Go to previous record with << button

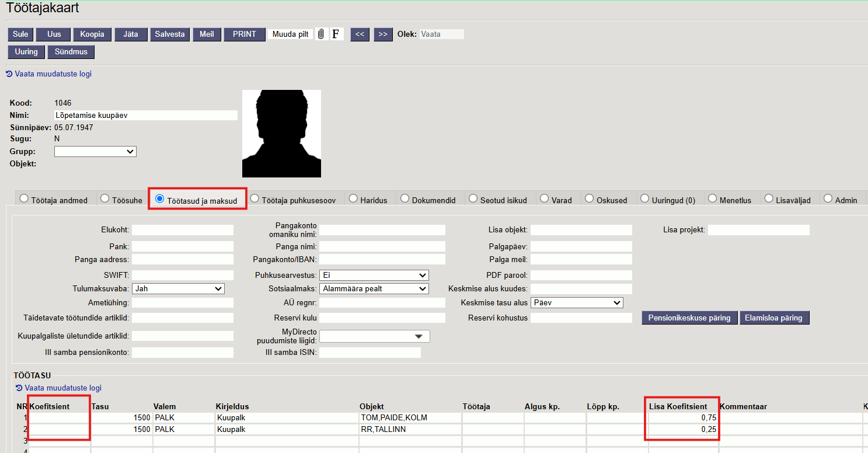360,34
